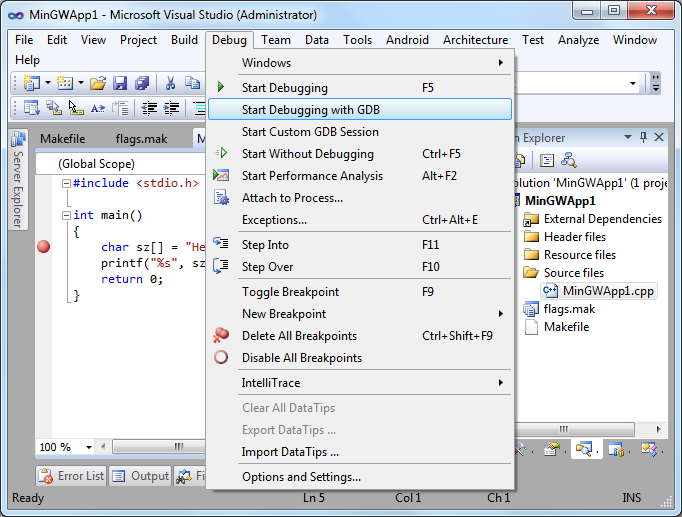Select Step Into menu item
The image size is (682, 517).
pos(360,245)
